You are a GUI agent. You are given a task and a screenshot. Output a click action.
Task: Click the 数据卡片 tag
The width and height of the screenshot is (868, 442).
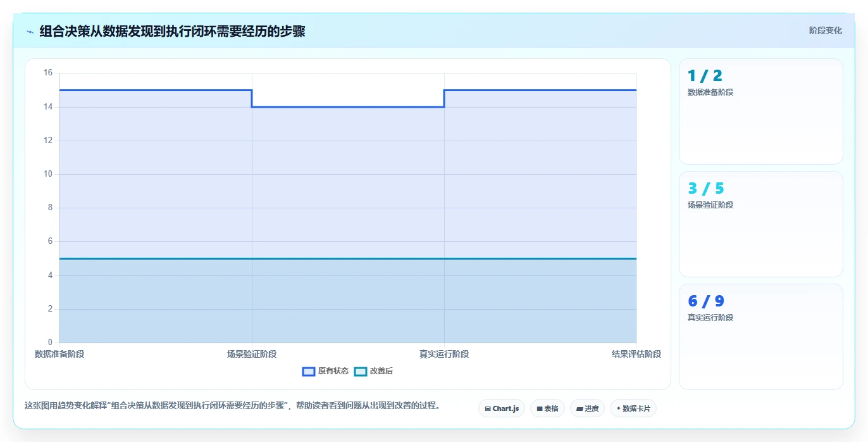tap(633, 408)
